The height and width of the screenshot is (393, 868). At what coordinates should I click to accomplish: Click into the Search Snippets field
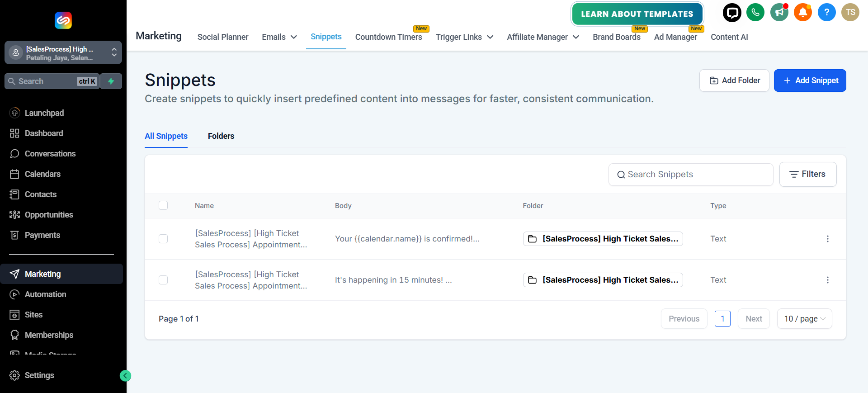[691, 175]
